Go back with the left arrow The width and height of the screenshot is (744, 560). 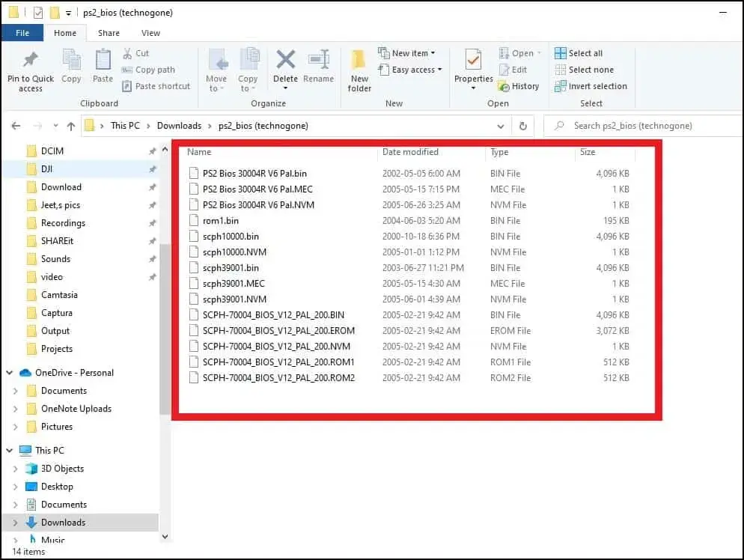click(x=16, y=126)
